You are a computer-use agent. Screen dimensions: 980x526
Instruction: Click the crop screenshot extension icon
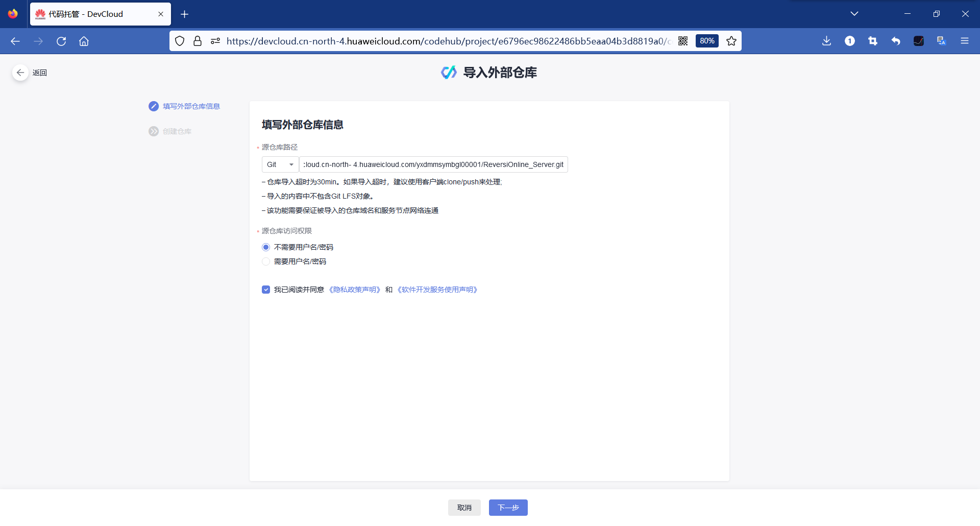(873, 41)
